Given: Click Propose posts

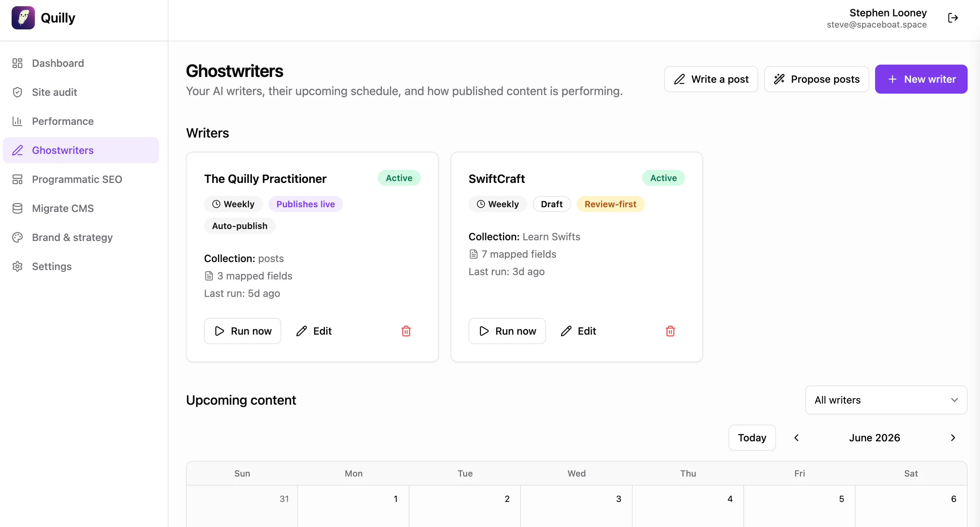Looking at the screenshot, I should (816, 79).
